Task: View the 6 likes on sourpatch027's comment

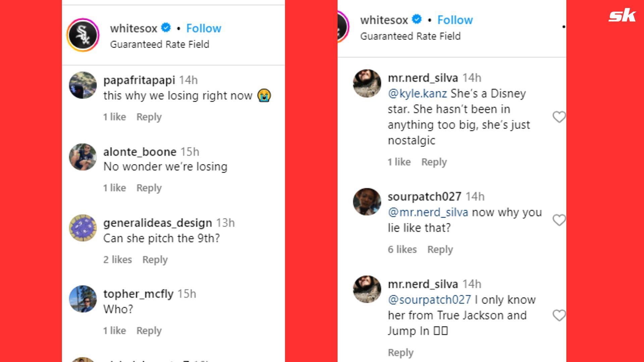Action: pos(402,249)
